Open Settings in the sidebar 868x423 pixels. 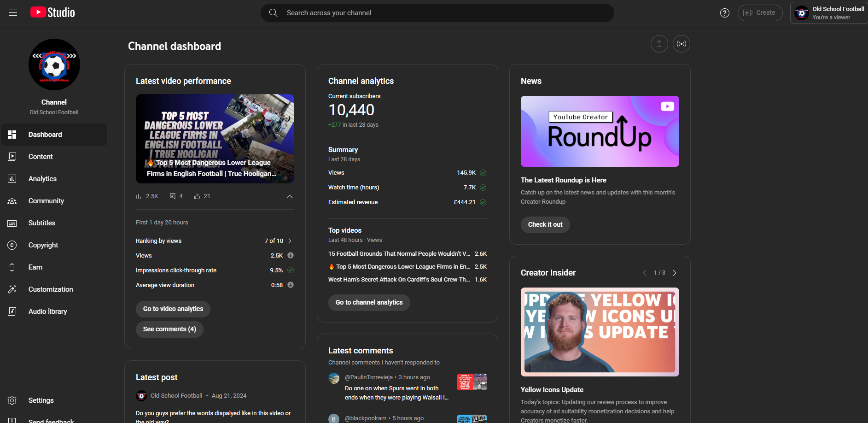pos(54,400)
